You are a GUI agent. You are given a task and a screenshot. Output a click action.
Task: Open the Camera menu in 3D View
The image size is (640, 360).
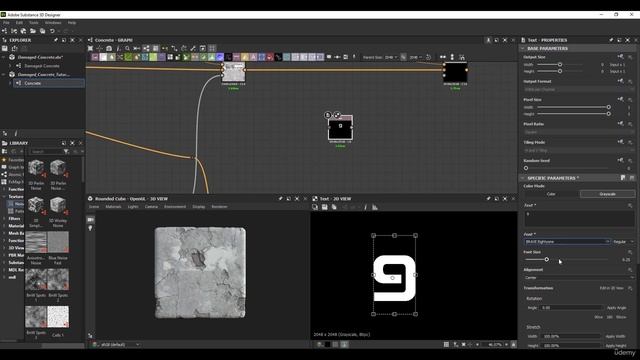click(151, 207)
